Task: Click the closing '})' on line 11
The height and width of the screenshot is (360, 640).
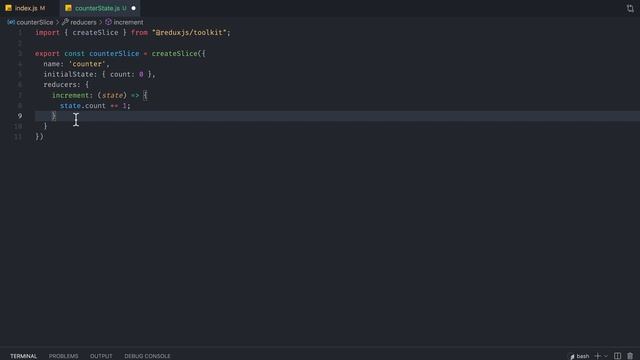Action: pyautogui.click(x=39, y=137)
